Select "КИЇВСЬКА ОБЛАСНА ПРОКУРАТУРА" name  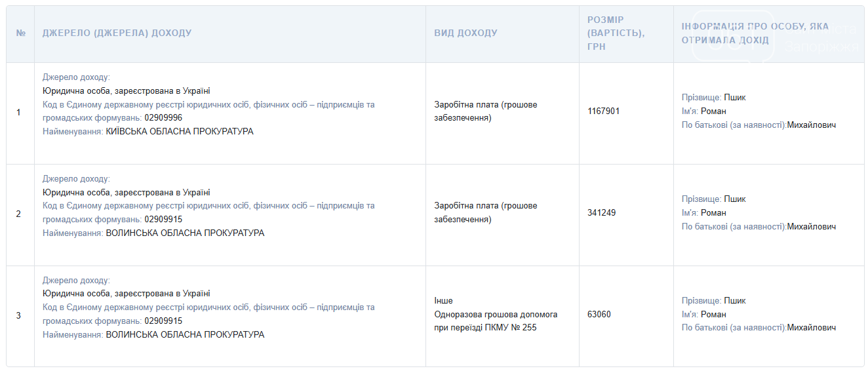coord(179,132)
